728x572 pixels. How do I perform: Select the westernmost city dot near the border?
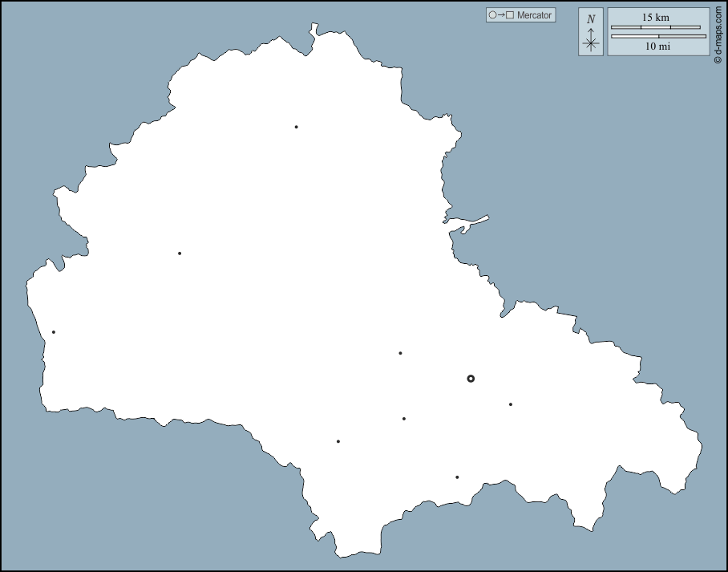(54, 332)
